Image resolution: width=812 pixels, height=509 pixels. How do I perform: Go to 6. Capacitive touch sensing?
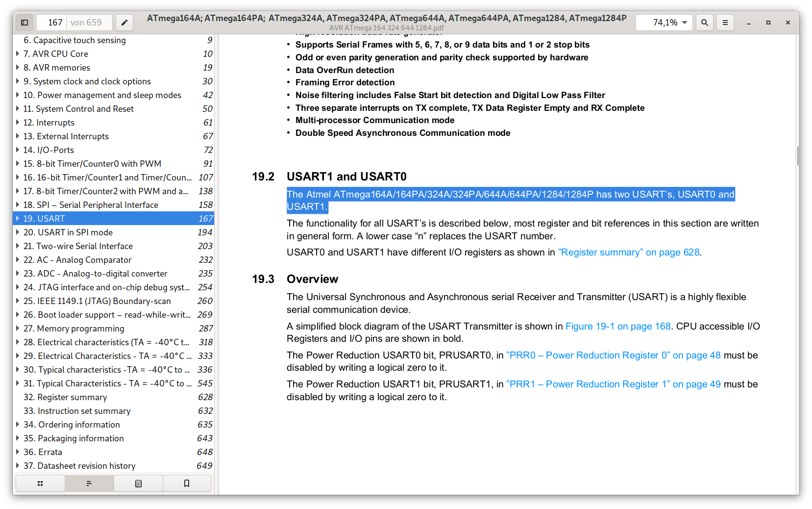114,40
